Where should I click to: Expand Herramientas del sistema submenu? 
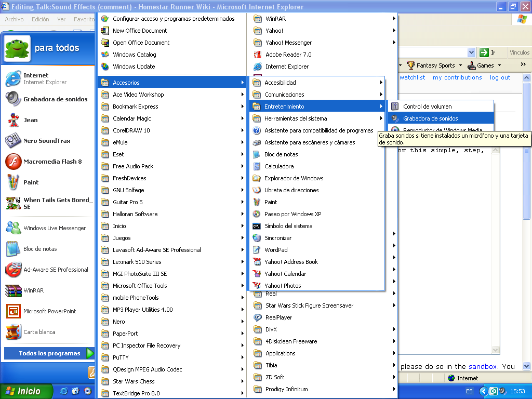point(317,118)
